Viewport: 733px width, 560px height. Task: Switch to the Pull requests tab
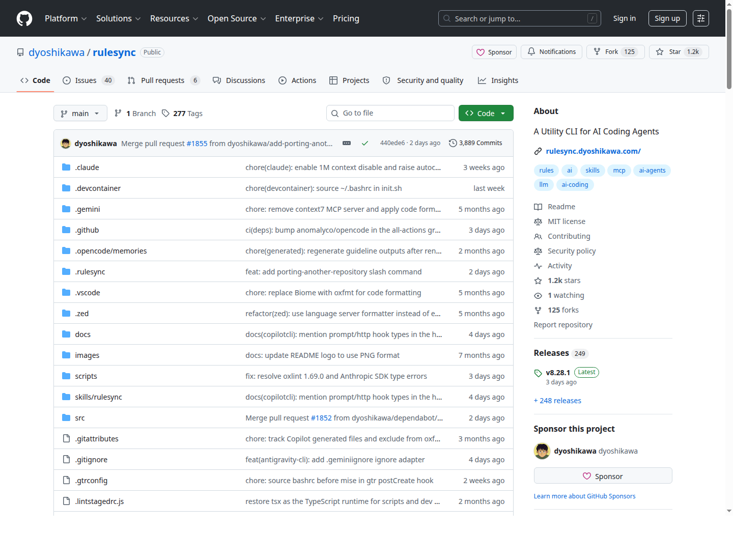pyautogui.click(x=164, y=80)
